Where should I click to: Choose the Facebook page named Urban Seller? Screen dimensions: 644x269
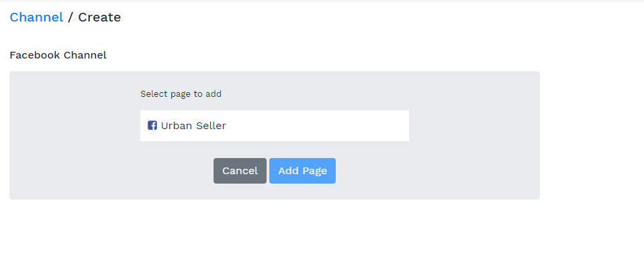(x=274, y=126)
